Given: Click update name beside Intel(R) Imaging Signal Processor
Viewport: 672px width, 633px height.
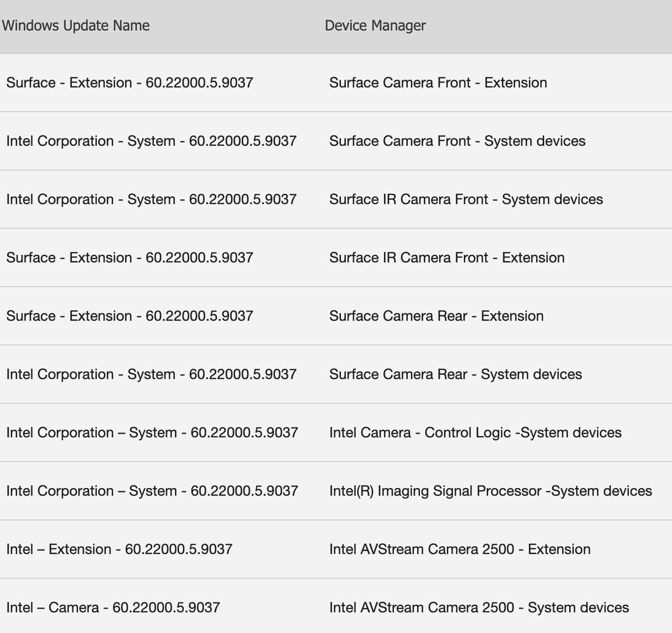Looking at the screenshot, I should tap(152, 491).
